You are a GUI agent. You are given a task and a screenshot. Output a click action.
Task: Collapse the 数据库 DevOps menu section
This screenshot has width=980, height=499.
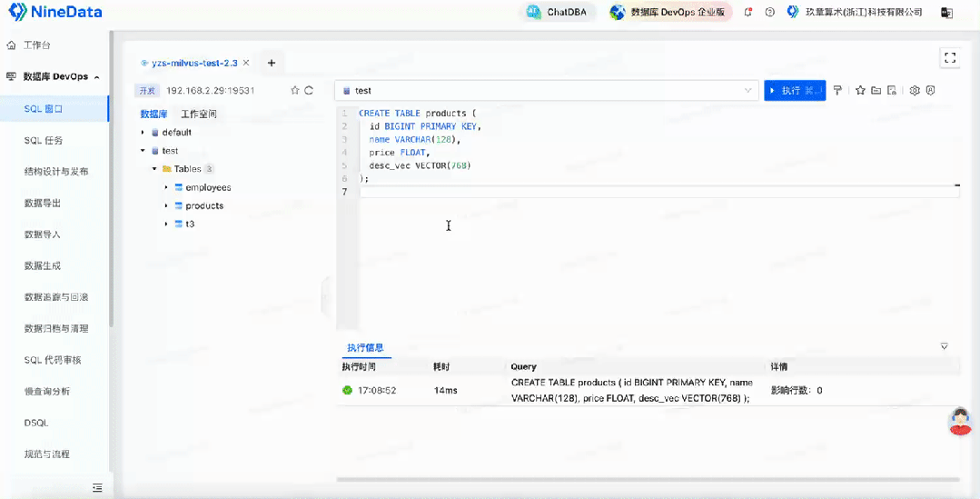(x=97, y=77)
